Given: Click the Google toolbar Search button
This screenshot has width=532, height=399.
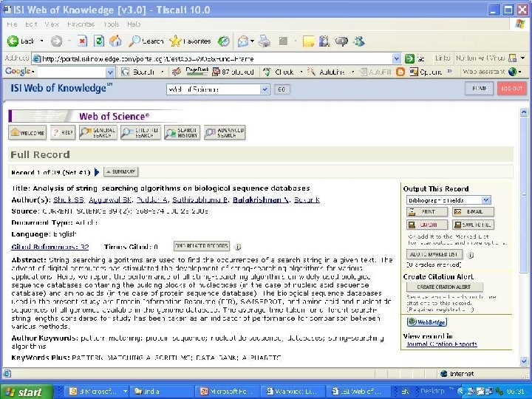Looking at the screenshot, I should [x=138, y=72].
